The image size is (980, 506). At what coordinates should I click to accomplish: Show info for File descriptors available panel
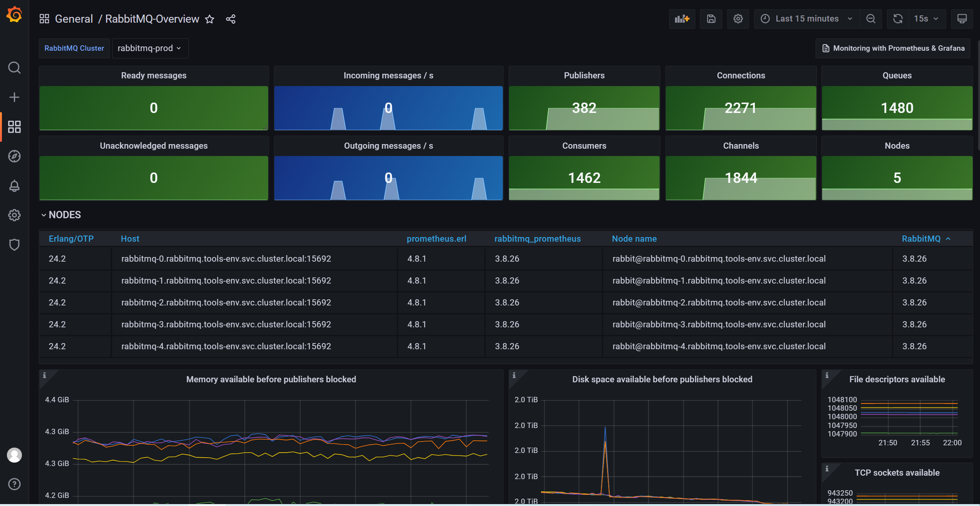[x=827, y=375]
